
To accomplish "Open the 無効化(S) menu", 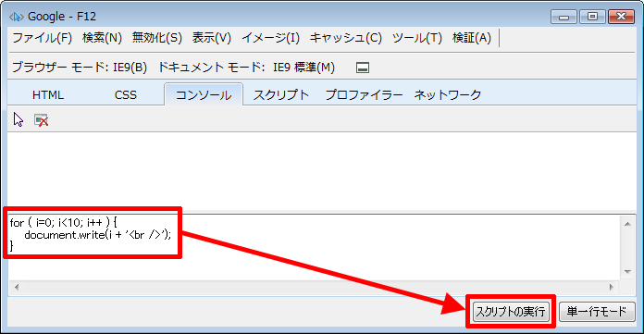I will tap(157, 38).
